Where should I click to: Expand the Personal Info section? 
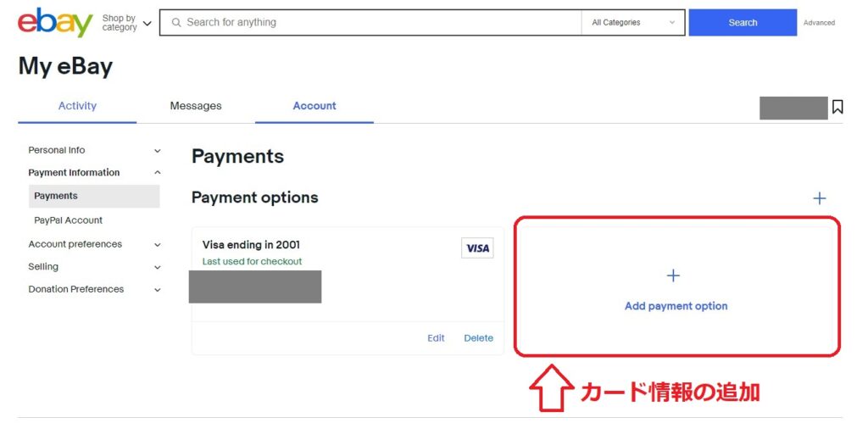point(94,150)
